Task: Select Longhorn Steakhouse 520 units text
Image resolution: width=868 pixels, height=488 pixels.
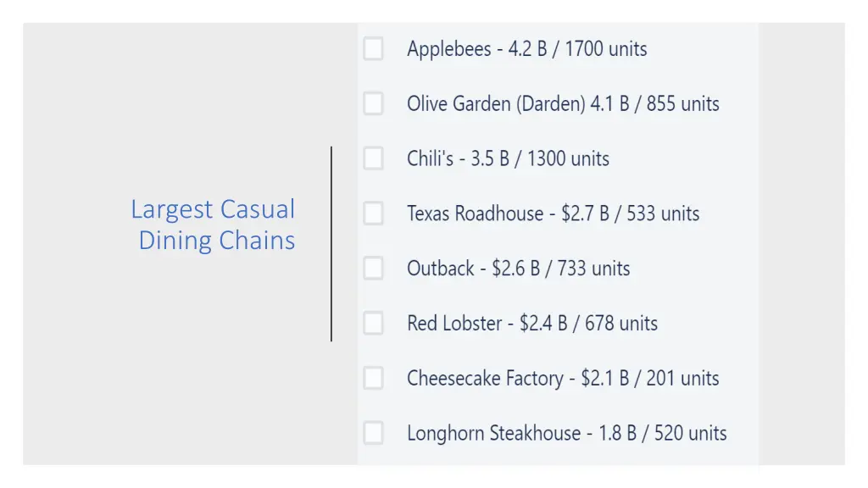Action: point(567,433)
